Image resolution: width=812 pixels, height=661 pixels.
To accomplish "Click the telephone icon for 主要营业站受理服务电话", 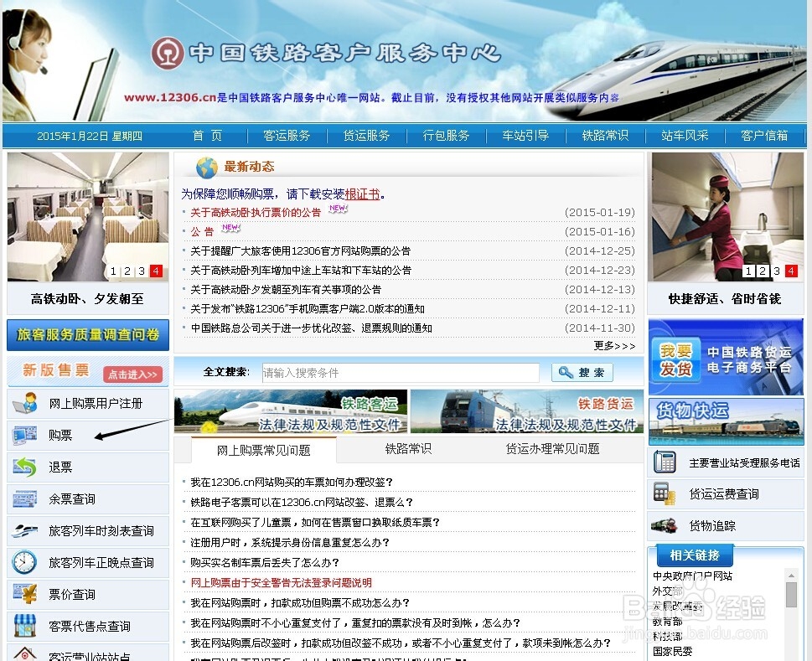I will (665, 462).
